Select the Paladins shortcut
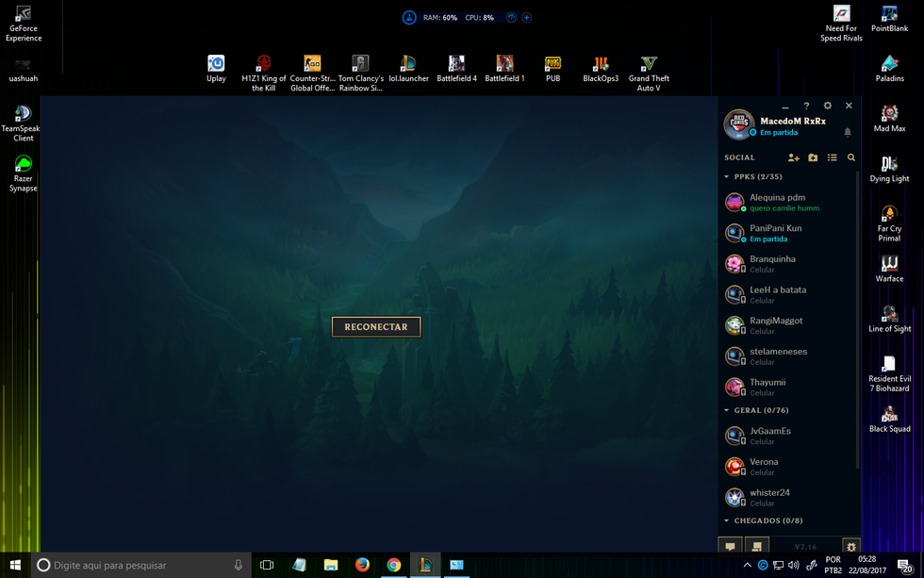Viewport: 924px width, 578px height. (889, 69)
